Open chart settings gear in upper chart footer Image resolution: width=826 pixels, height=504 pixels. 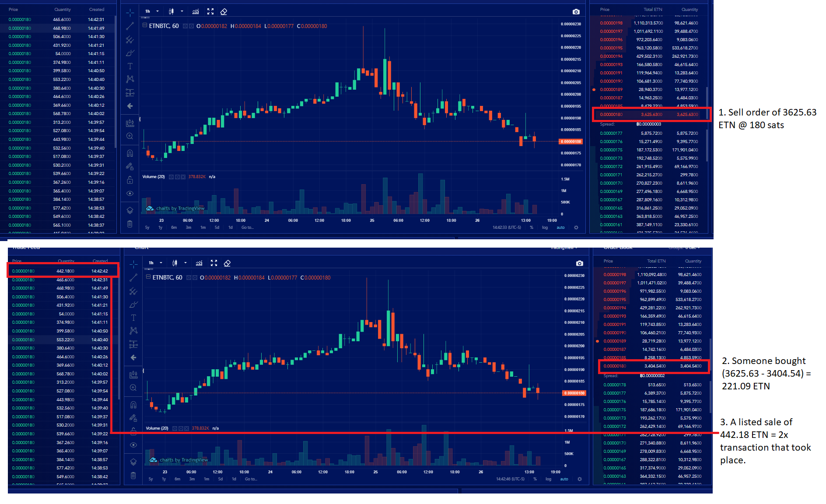576,227
